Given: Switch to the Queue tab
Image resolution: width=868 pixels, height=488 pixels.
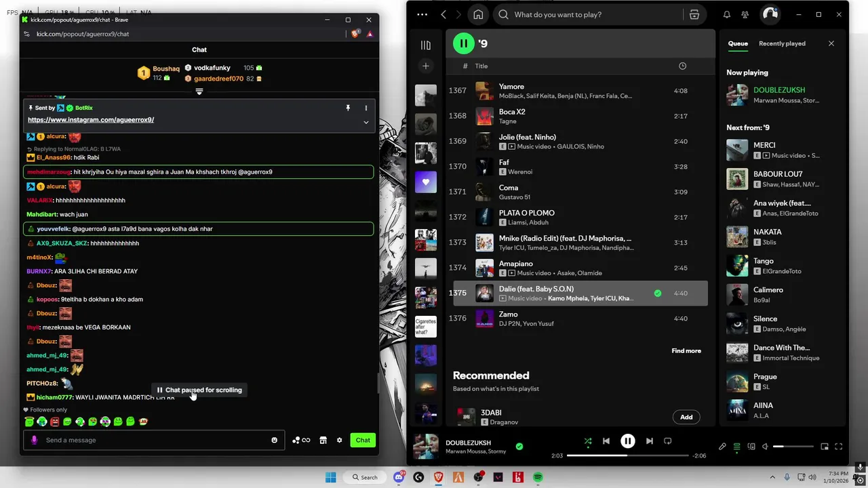Looking at the screenshot, I should point(738,43).
